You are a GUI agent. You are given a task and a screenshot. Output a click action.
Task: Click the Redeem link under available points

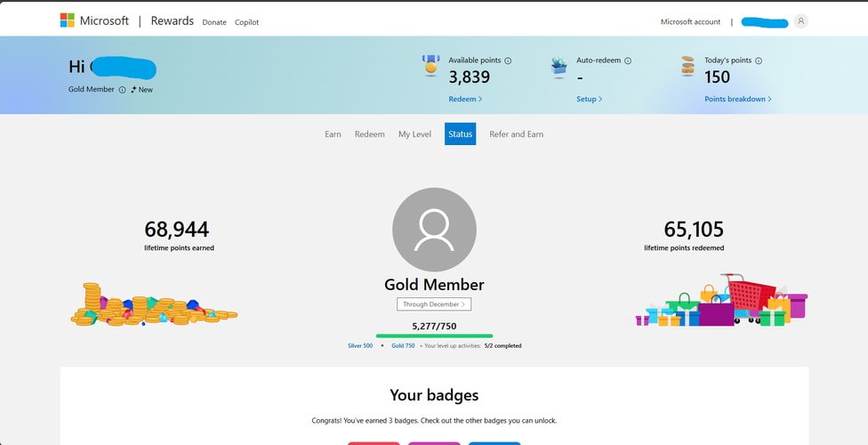[465, 99]
